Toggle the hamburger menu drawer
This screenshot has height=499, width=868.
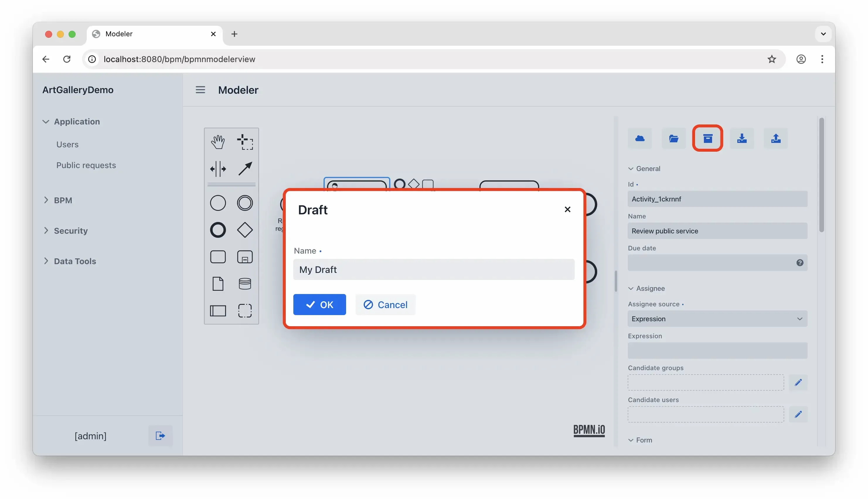[x=200, y=90]
